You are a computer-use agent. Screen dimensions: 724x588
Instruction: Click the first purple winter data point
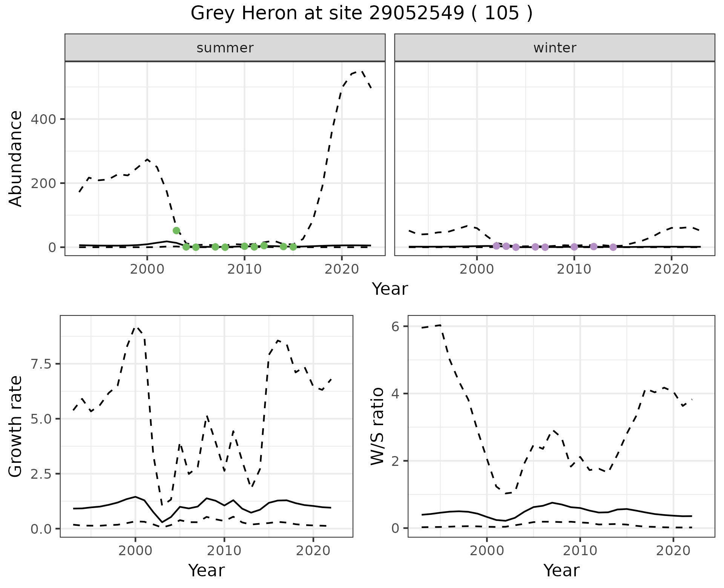[x=496, y=246]
